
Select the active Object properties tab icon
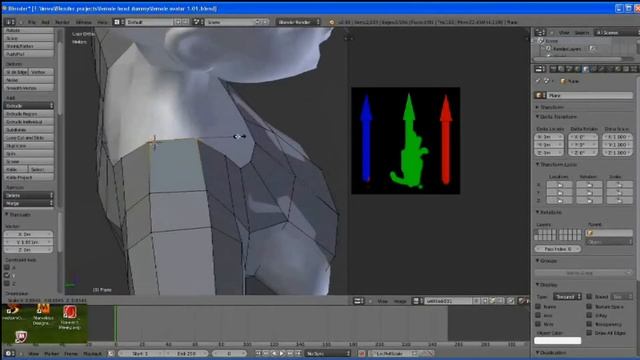[586, 69]
